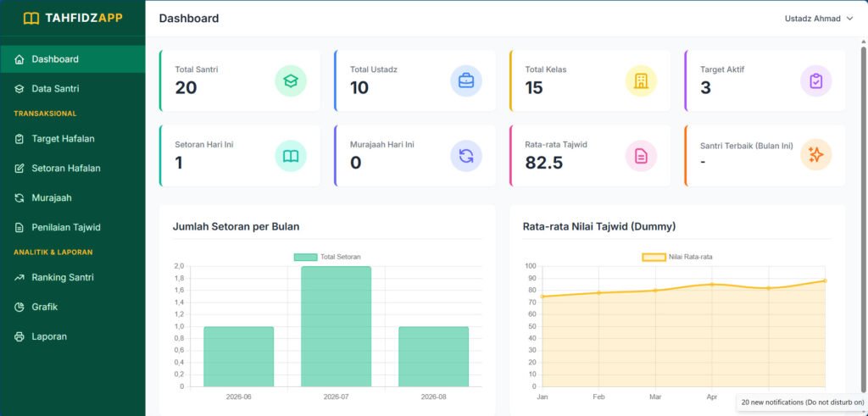Expand the Ustadz Ahmad user dropdown
Image resolution: width=868 pixels, height=416 pixels.
pos(820,19)
